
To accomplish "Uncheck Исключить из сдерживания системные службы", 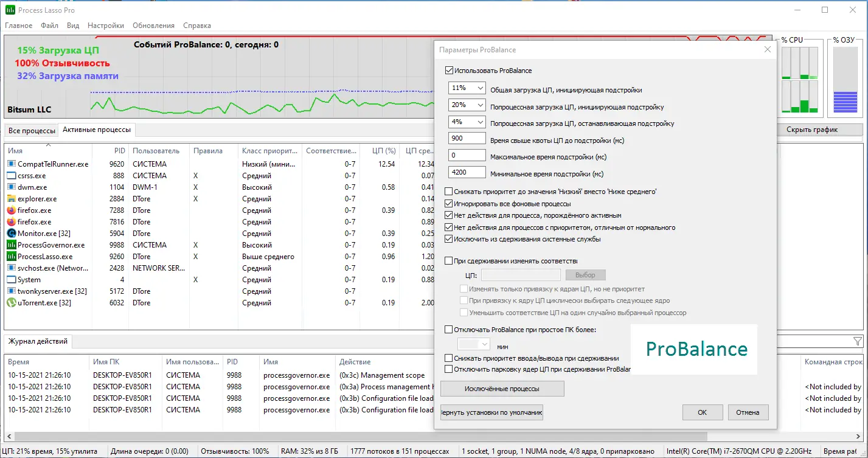I will tap(450, 239).
